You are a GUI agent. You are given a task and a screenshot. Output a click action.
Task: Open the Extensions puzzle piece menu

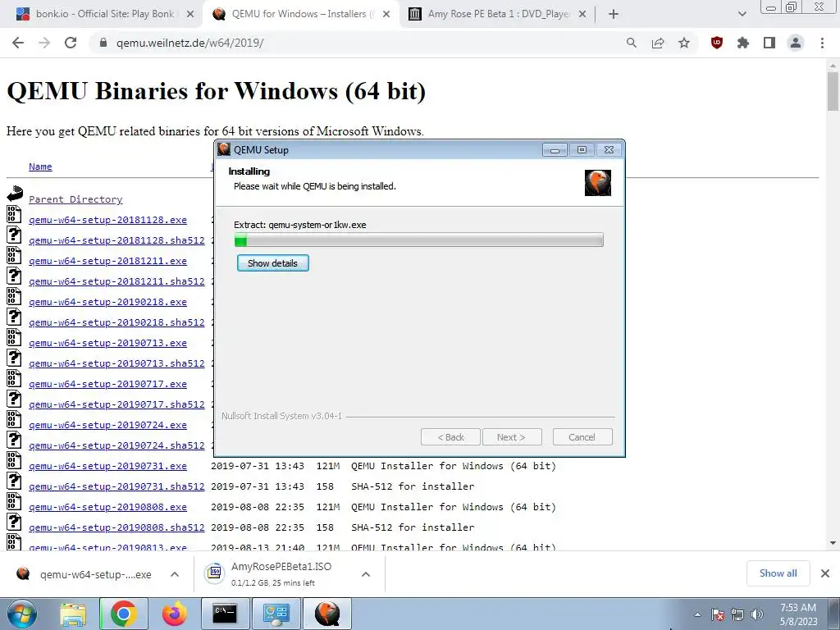point(743,43)
